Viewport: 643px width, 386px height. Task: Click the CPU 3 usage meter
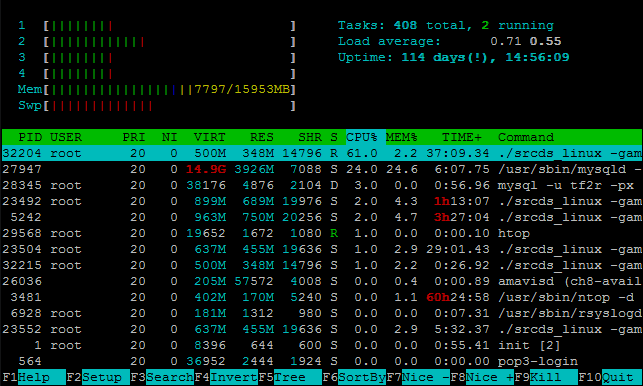point(157,58)
